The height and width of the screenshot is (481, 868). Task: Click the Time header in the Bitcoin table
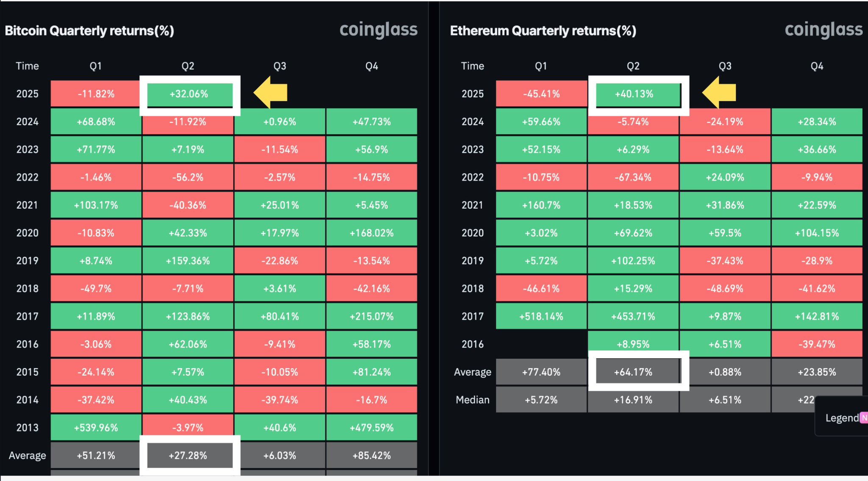pos(27,66)
